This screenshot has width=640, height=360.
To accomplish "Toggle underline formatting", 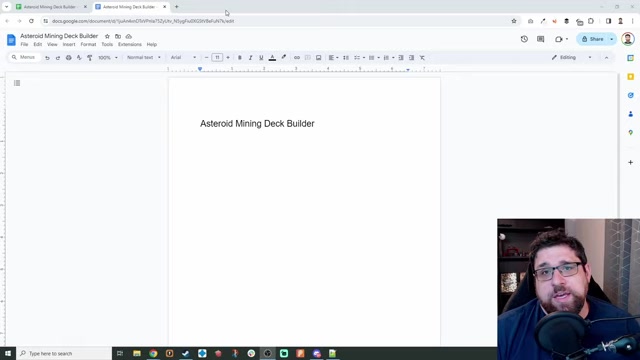I will (x=261, y=58).
